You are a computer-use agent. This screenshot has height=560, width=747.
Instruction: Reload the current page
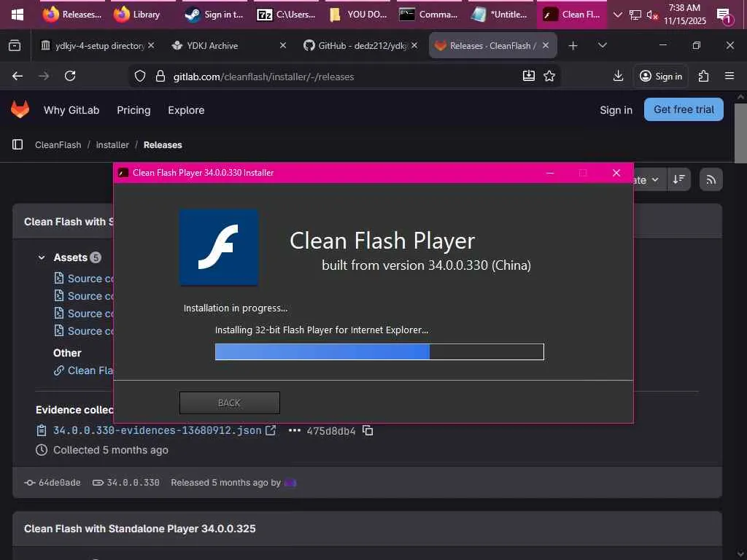tap(70, 76)
